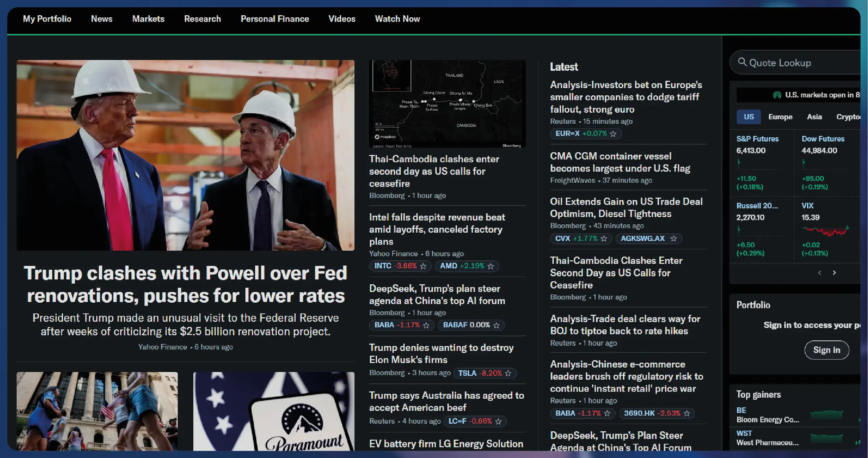Viewport: 868px width, 458px height.
Task: Open the Markets navigation menu
Action: (x=148, y=19)
